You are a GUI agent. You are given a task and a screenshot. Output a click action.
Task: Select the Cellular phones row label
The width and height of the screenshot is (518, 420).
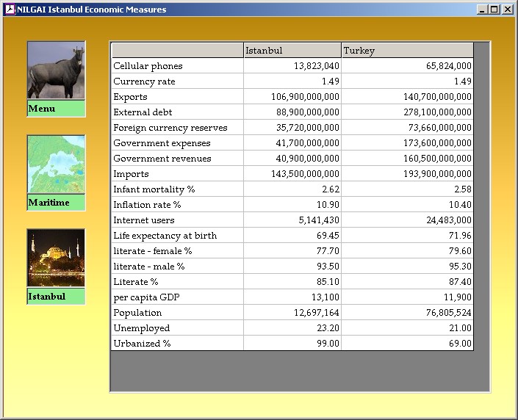[x=176, y=66]
